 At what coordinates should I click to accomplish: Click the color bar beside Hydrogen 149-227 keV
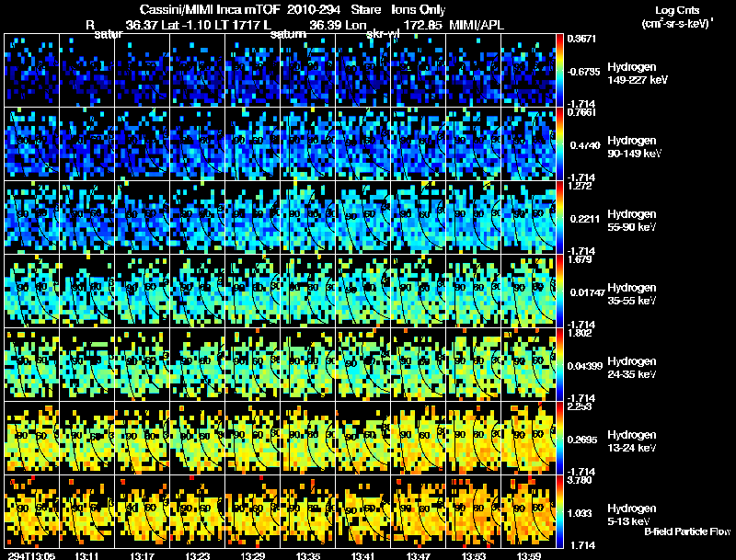pyautogui.click(x=559, y=71)
